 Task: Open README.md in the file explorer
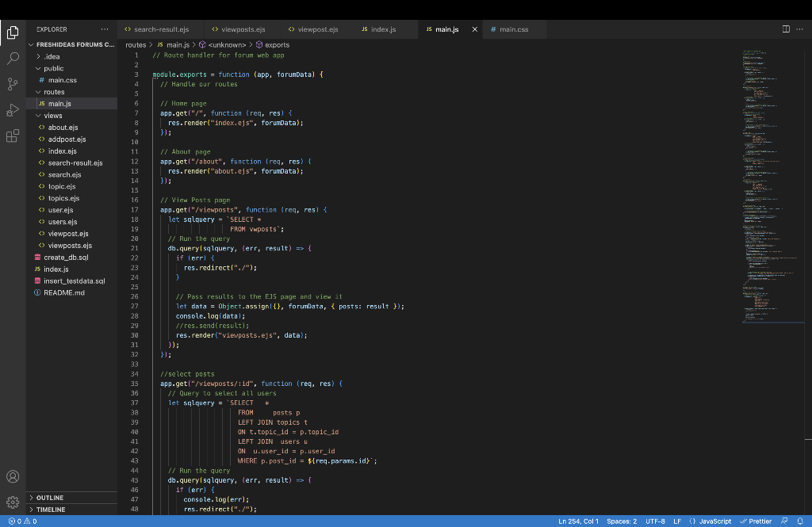(63, 292)
